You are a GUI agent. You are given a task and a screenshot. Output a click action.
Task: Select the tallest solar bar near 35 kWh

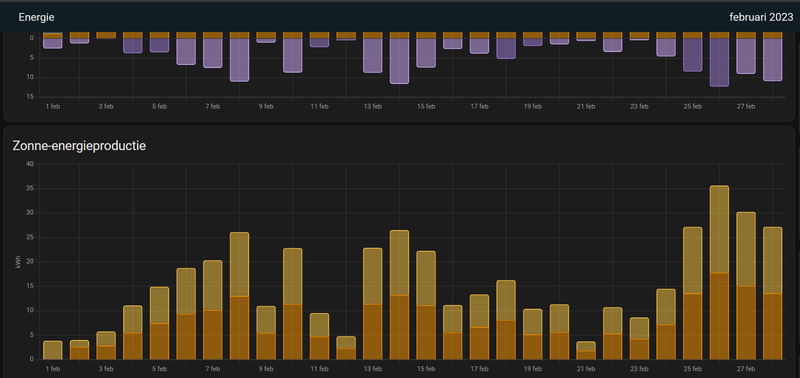coord(719,272)
